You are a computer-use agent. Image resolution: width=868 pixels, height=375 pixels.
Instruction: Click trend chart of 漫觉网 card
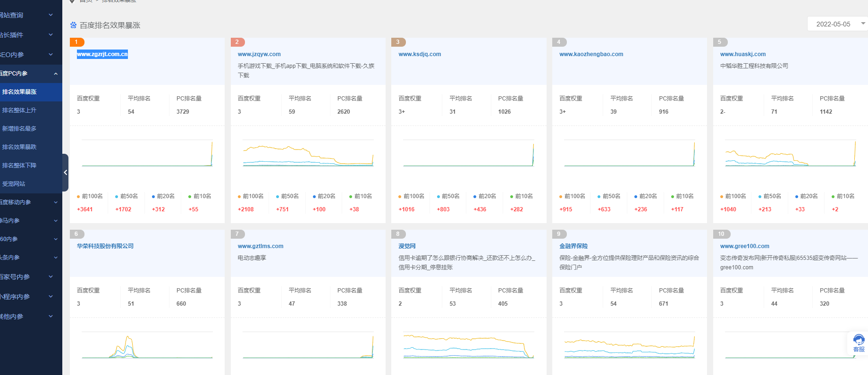tap(469, 345)
